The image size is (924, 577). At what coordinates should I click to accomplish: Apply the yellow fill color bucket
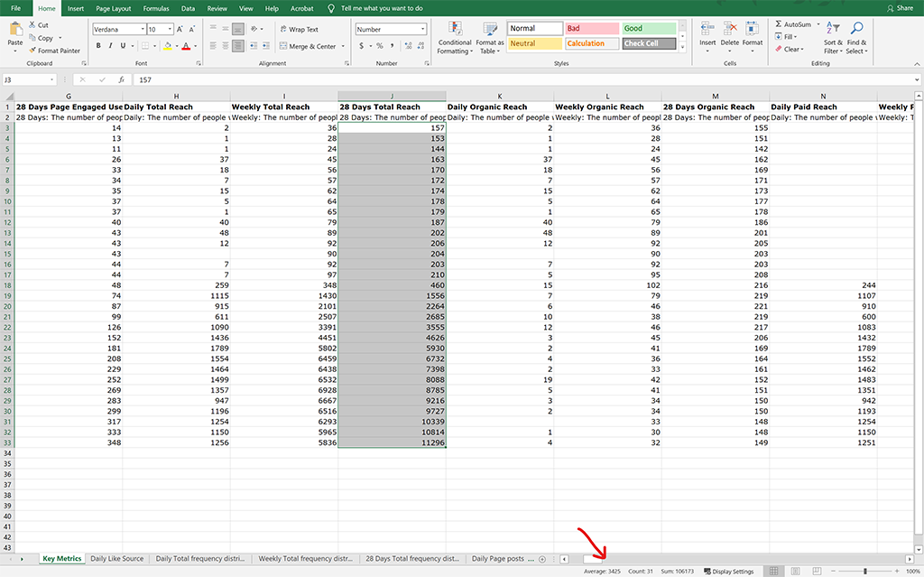[168, 45]
